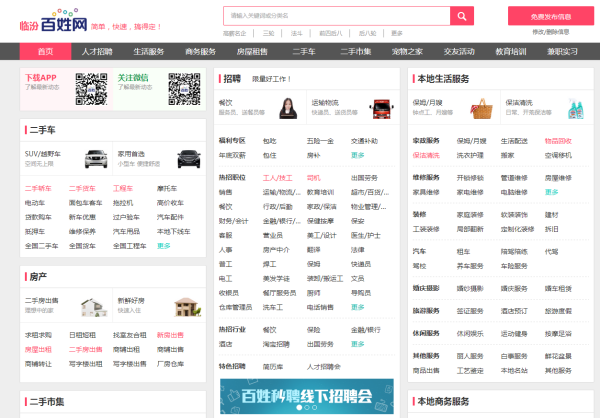
Task: Open the 开锁修锁 link
Action: click(x=470, y=178)
